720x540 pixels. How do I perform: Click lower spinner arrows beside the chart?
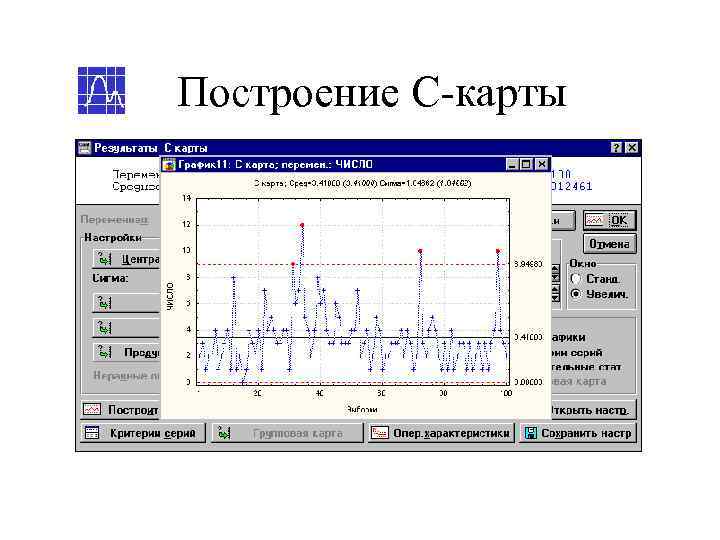click(x=556, y=293)
